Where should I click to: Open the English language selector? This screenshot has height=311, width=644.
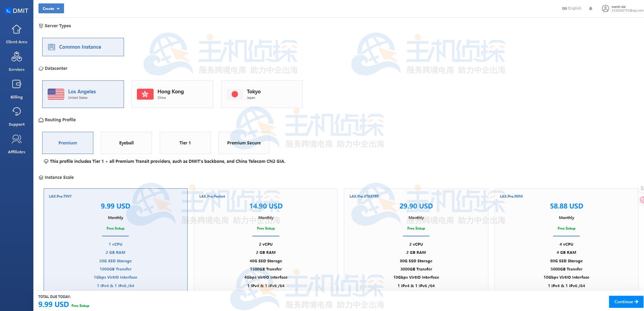(x=571, y=8)
